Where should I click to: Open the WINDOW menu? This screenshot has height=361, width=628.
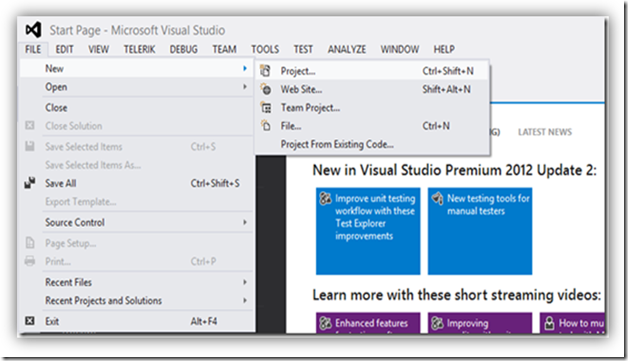(x=400, y=49)
